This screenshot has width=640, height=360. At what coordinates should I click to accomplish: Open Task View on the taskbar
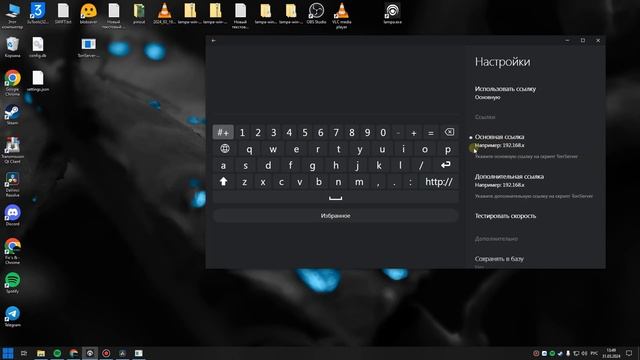click(x=24, y=353)
